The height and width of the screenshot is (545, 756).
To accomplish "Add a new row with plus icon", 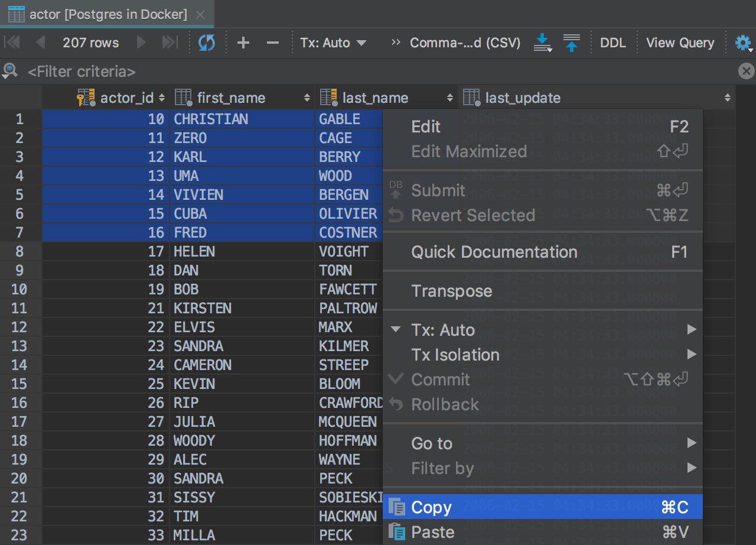I will [x=243, y=43].
